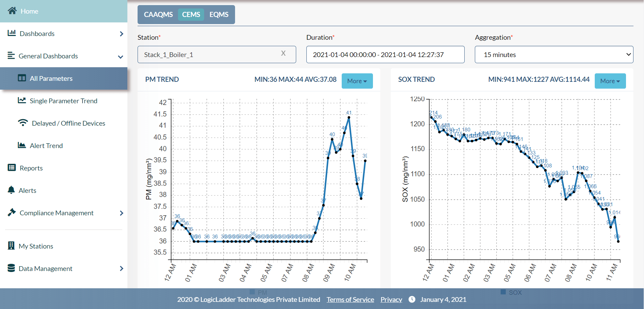Click the Alerts bell icon
The height and width of the screenshot is (309, 644).
click(x=11, y=190)
